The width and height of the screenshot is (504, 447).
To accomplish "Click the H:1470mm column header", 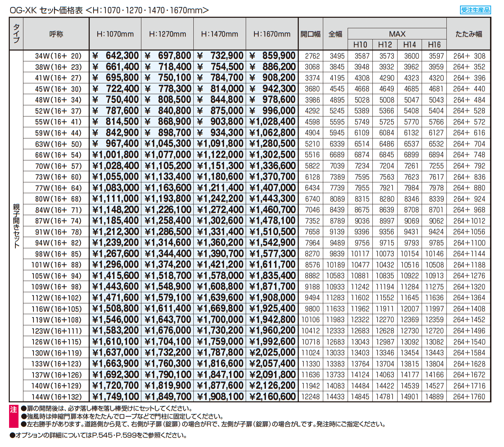I will coord(220,34).
